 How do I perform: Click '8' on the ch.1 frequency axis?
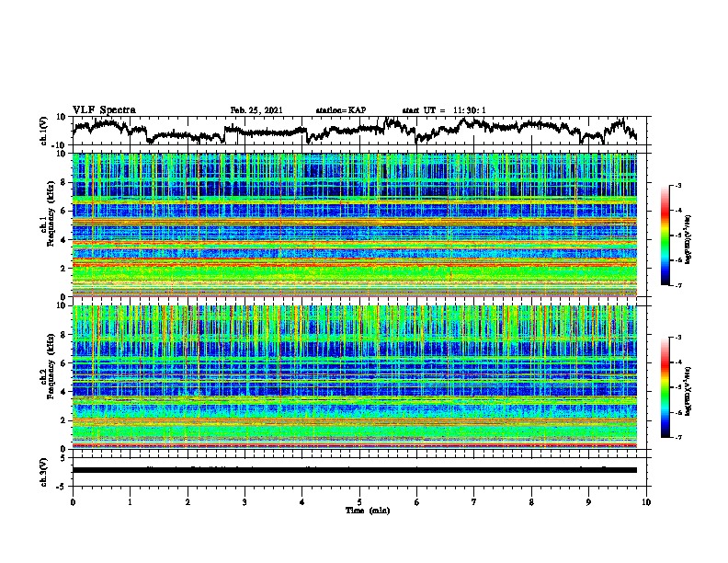63,182
